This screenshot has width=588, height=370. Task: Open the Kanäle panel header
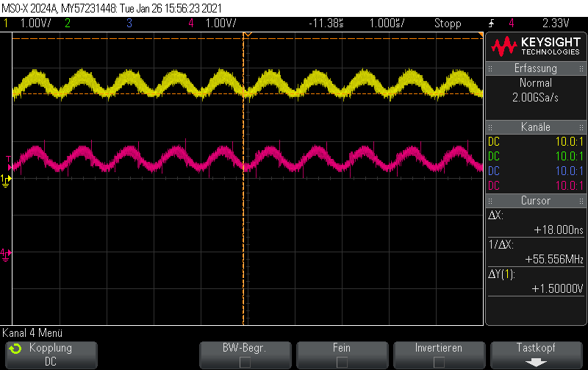pos(536,127)
